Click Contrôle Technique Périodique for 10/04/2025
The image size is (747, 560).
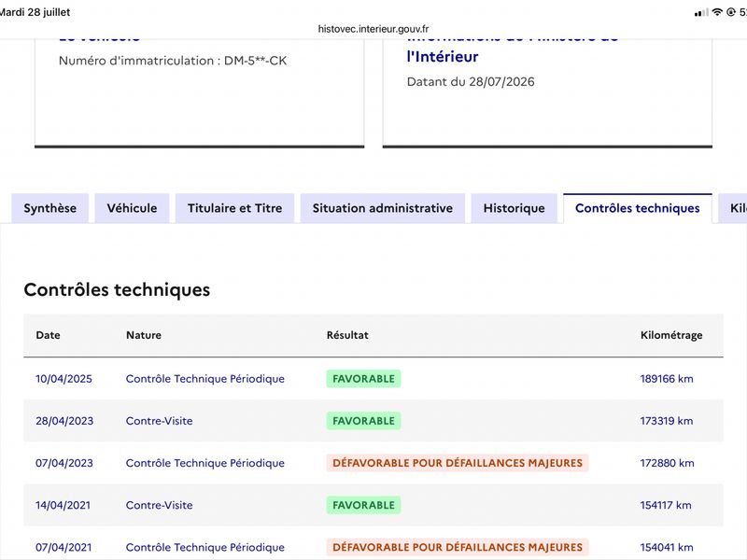pos(204,379)
